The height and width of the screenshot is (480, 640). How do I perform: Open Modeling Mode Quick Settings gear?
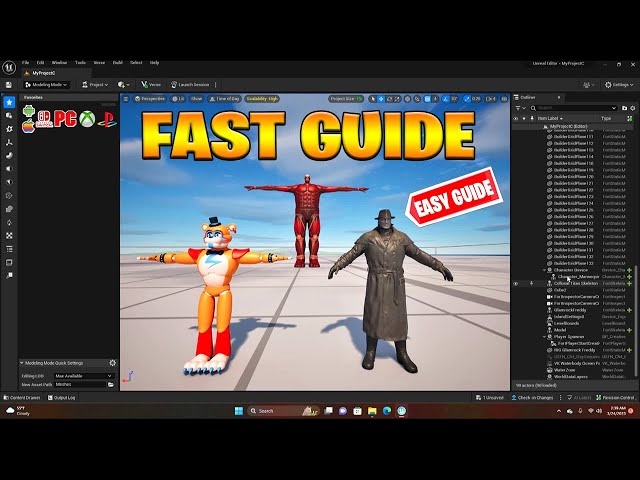pos(113,363)
